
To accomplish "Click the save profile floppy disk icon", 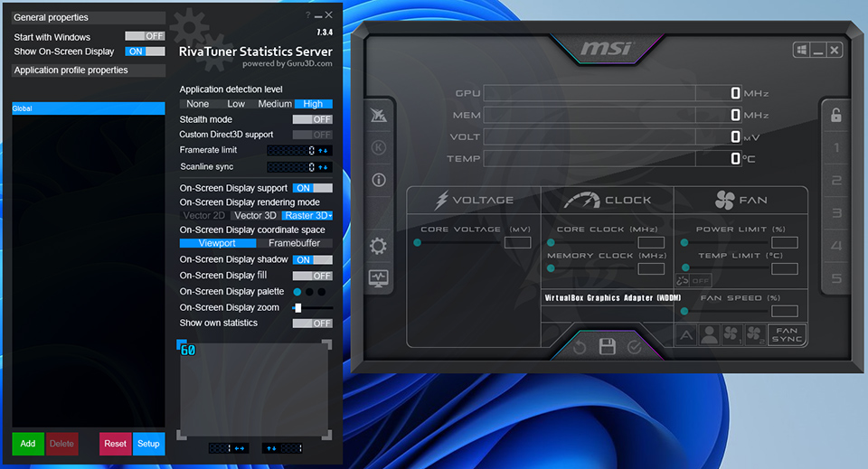I will 607,347.
